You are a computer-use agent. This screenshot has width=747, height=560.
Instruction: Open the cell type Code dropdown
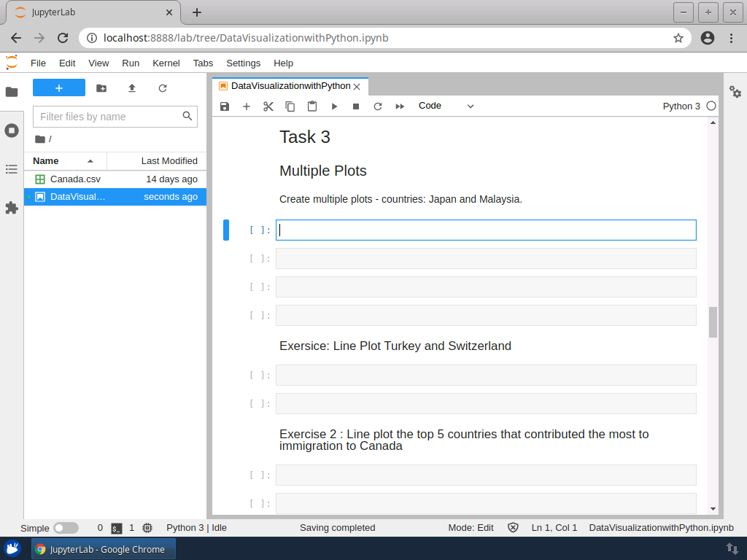pyautogui.click(x=446, y=106)
